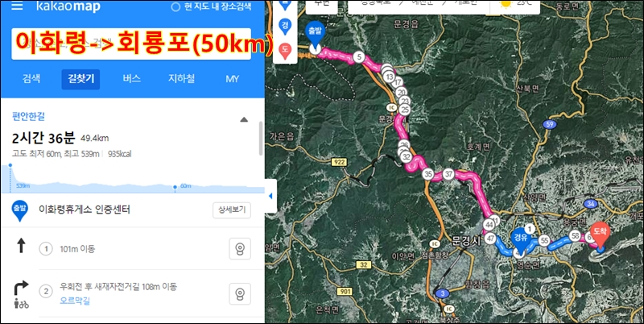Click the 이화령휴게소 인증센터 start location

click(x=85, y=210)
